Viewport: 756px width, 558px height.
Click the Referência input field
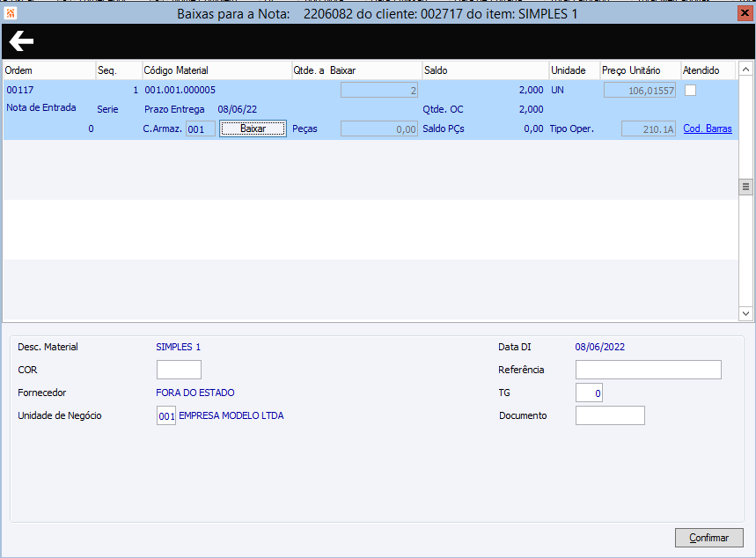tap(649, 370)
